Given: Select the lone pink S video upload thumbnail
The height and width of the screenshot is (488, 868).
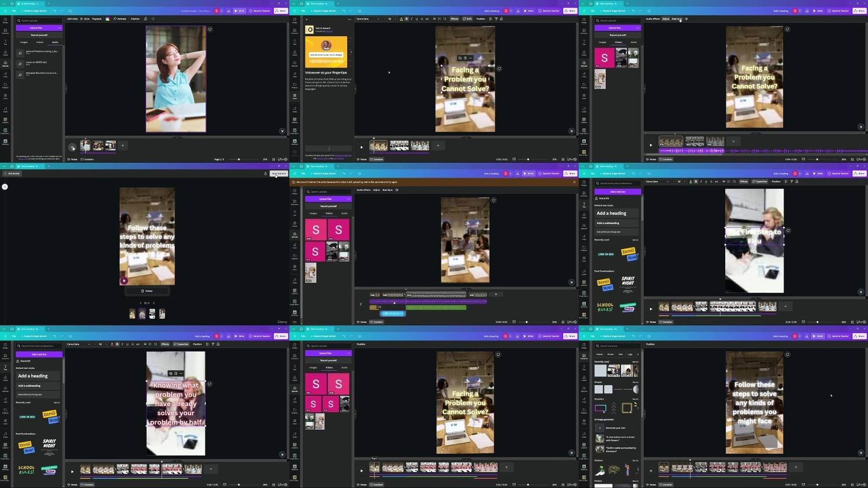Looking at the screenshot, I should pyautogui.click(x=604, y=58).
